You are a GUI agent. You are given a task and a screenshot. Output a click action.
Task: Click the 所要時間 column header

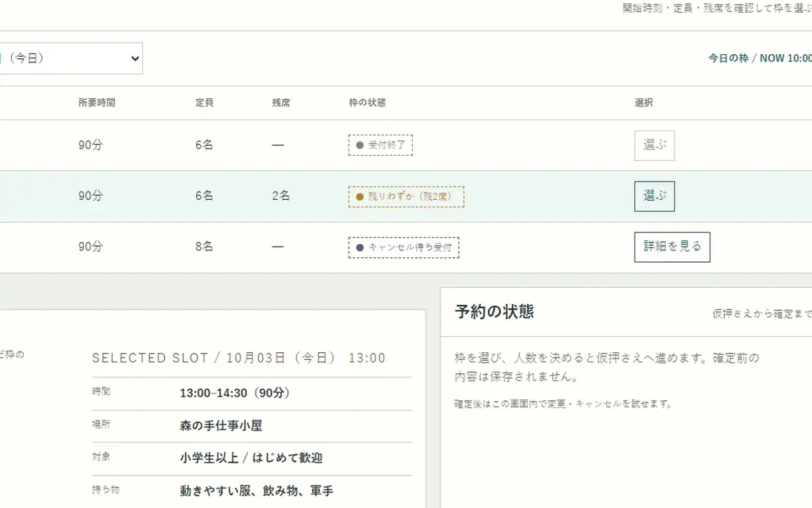pos(97,103)
